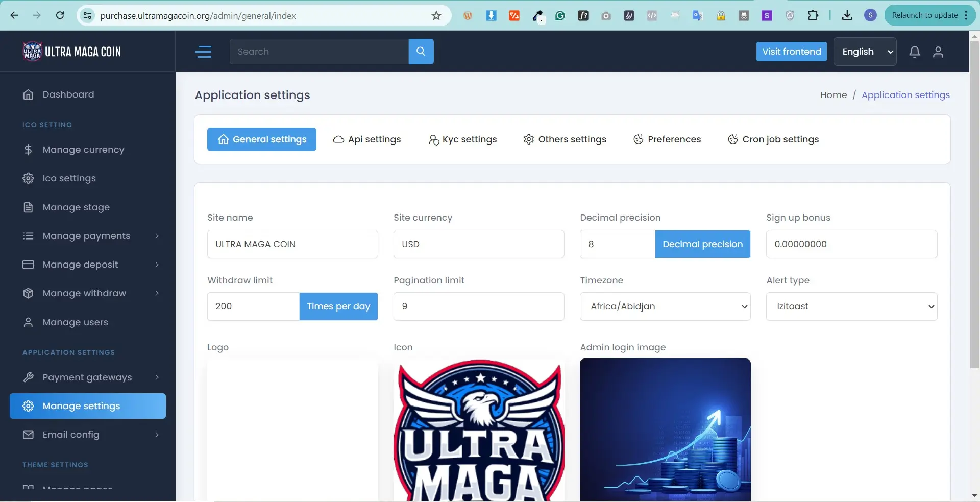
Task: Open browser downloads icon
Action: 847,16
